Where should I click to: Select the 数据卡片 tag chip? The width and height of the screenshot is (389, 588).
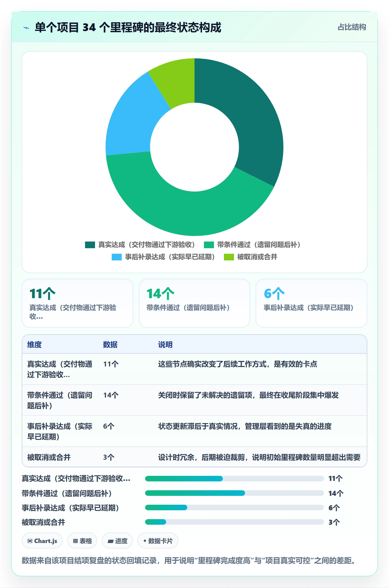158,541
